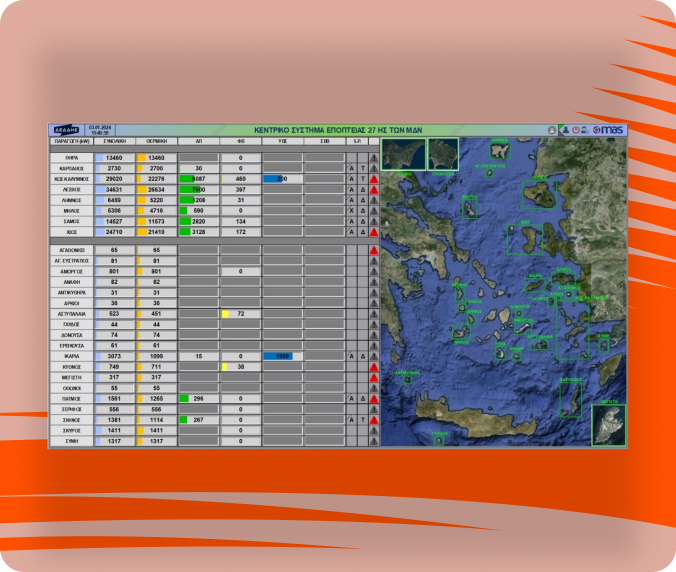This screenshot has width=676, height=572.
Task: Click the ΔΕΔΔΗΕ logo in header
Action: tap(66, 130)
